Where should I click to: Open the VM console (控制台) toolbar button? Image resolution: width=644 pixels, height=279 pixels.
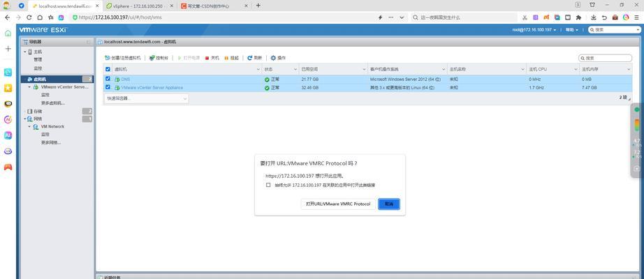(159, 59)
